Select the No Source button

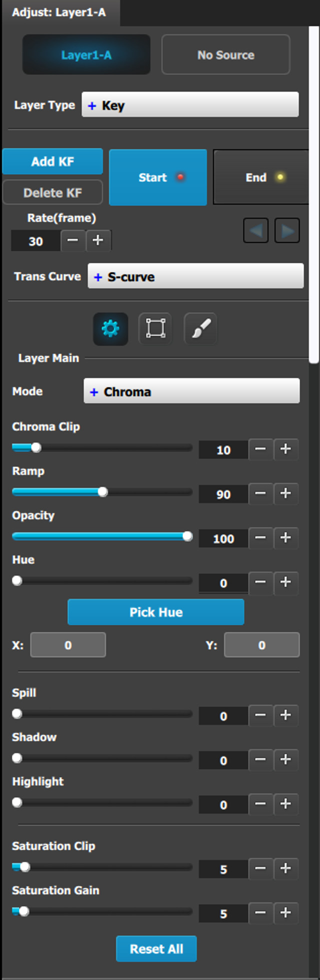point(226,55)
